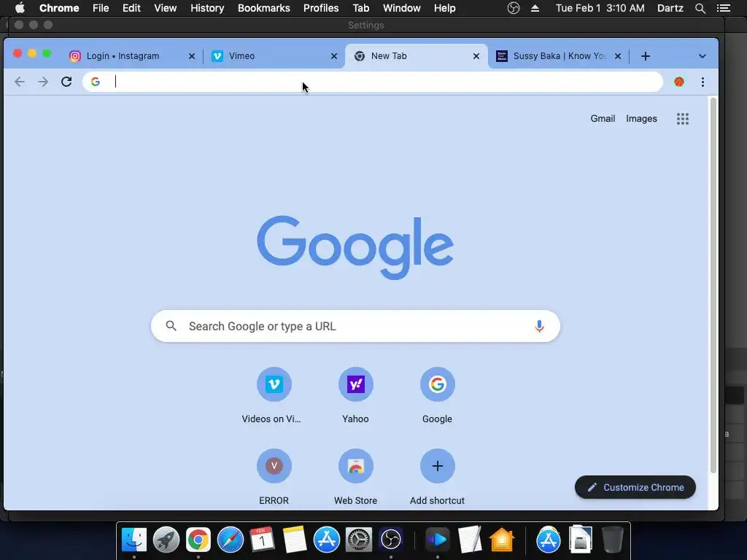Open Launchpad from the dock

[x=166, y=540]
